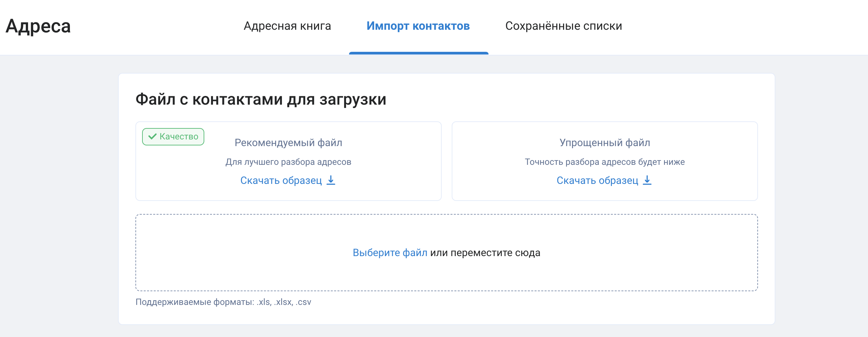Click text 'Точность разбора адресов будет ниже'

pyautogui.click(x=605, y=162)
